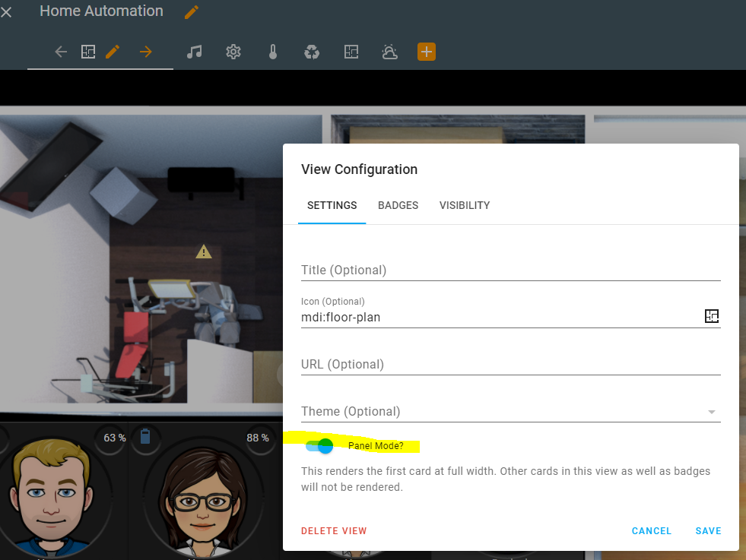Switch to the SETTINGS tab
The image size is (746, 560).
point(332,205)
